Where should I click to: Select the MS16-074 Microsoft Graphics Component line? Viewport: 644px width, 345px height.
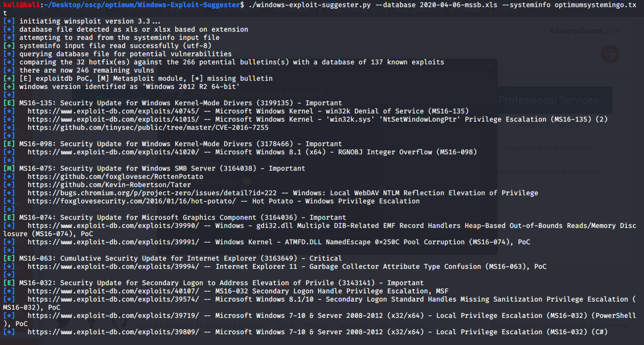tap(183, 217)
